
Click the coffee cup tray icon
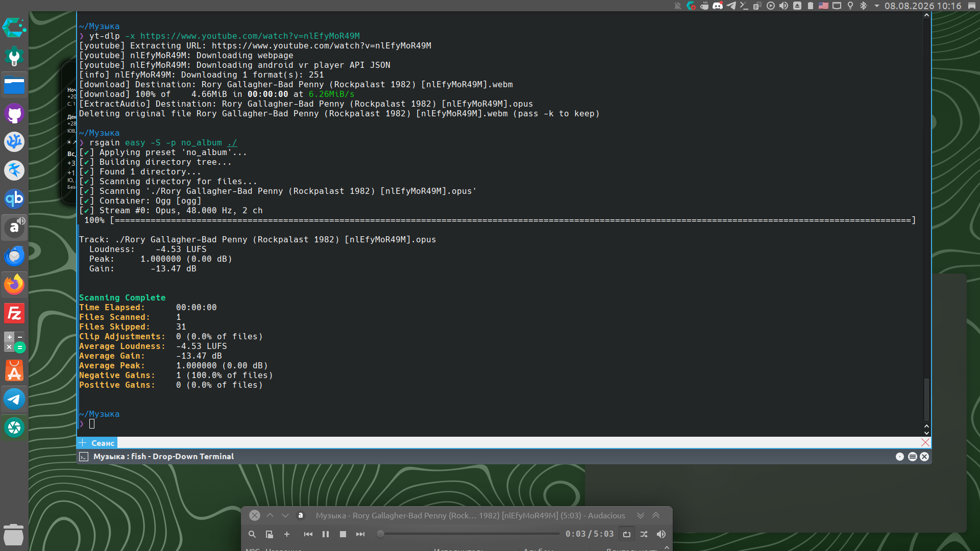tap(704, 6)
